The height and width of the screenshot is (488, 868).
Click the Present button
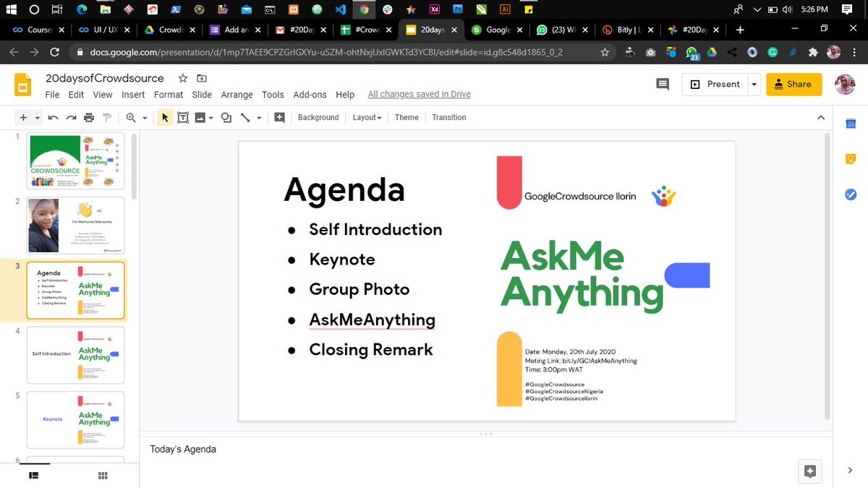[x=715, y=85]
